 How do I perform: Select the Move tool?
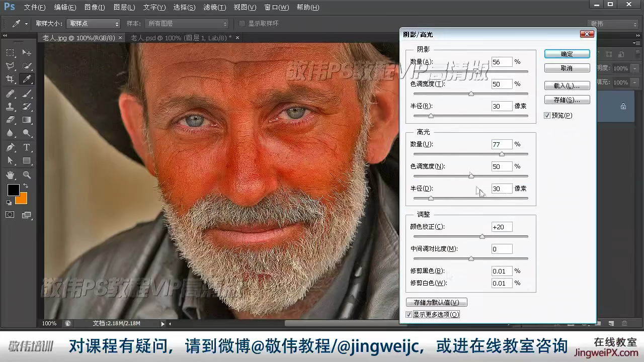pyautogui.click(x=27, y=53)
